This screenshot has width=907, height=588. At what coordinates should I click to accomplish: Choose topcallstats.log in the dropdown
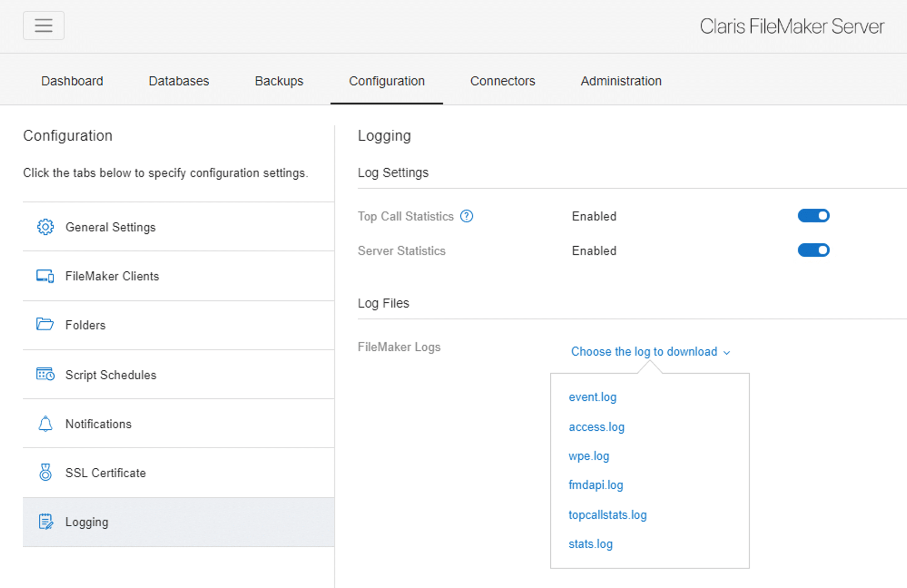coord(607,515)
